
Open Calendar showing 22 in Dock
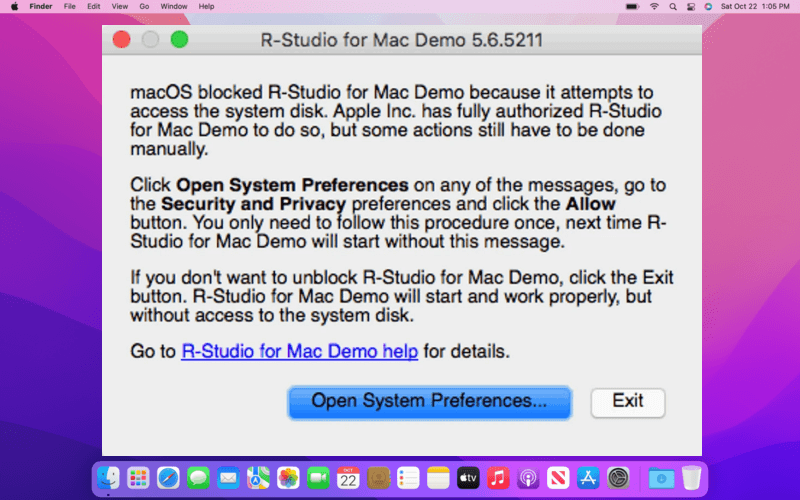pos(348,479)
